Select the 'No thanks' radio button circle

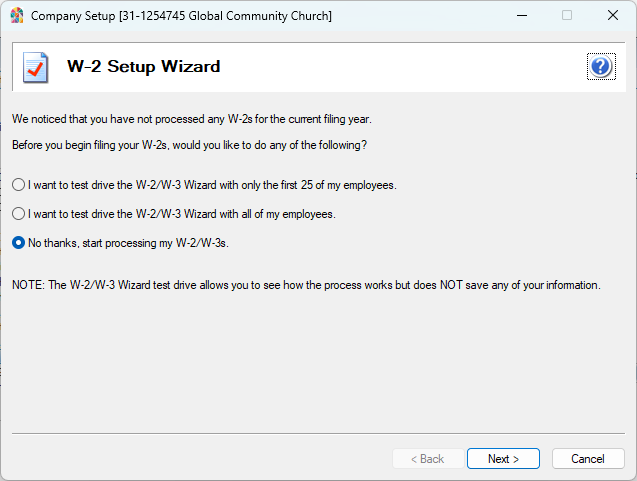(x=18, y=243)
